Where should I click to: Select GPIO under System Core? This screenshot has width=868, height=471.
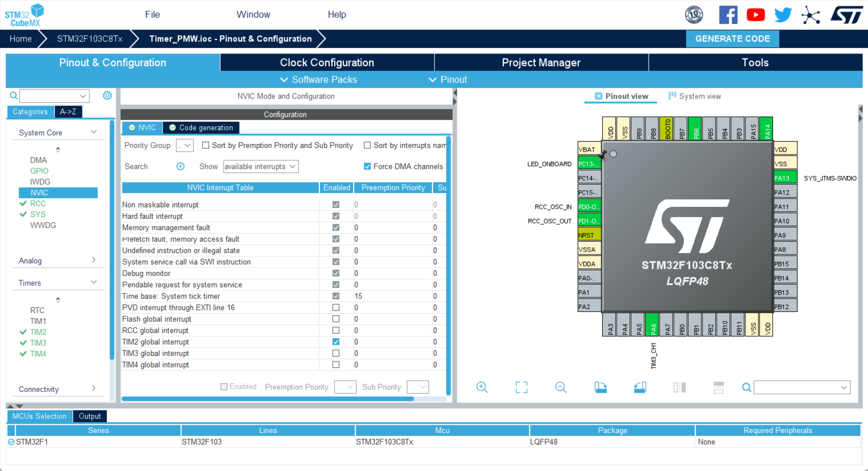[x=39, y=171]
